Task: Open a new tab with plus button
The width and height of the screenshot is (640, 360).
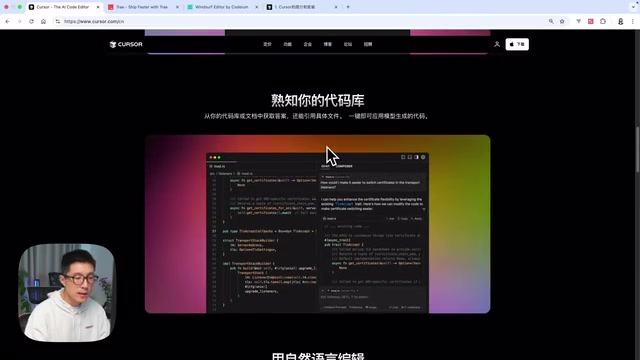Action: click(x=348, y=7)
